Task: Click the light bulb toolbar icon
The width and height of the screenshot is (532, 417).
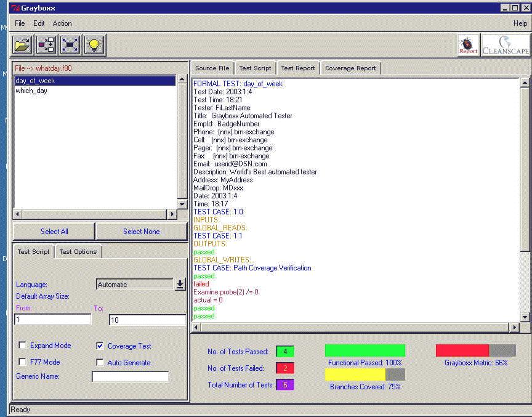Action: pos(94,45)
